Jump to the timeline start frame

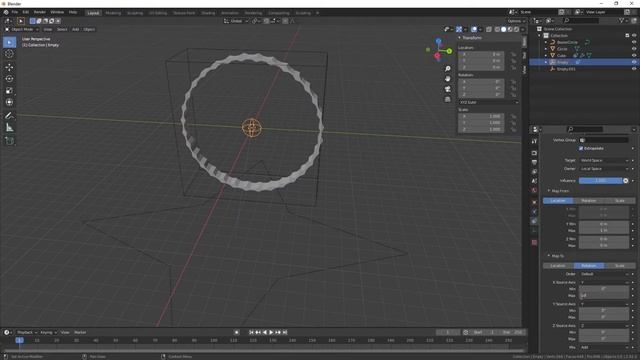pyautogui.click(x=251, y=333)
